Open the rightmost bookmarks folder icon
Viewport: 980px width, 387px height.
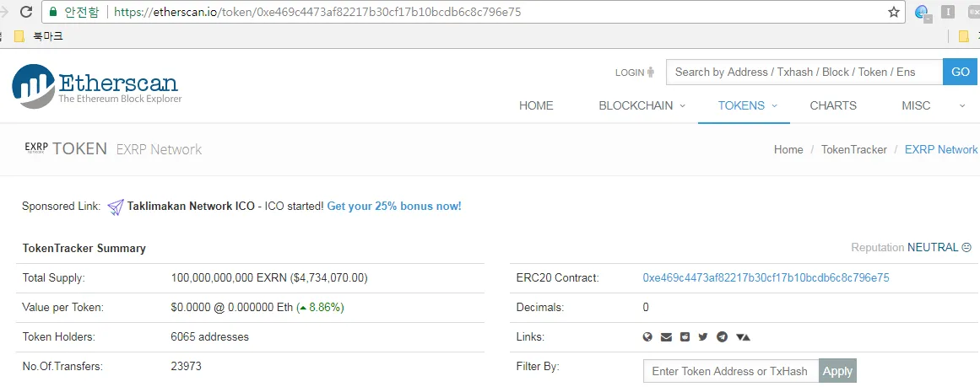[x=964, y=36]
